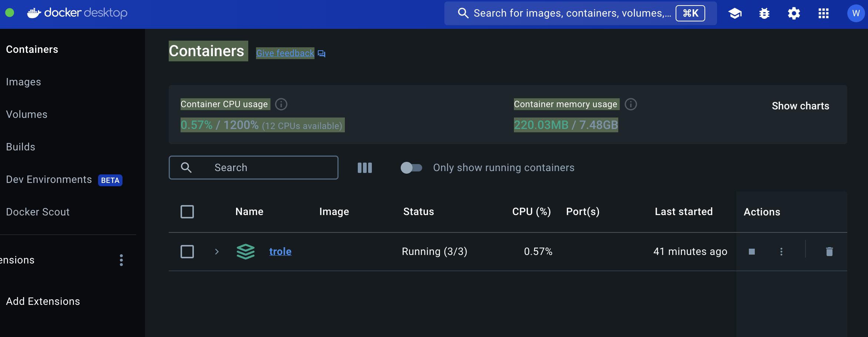Click the trole compose stack icon

tap(246, 252)
